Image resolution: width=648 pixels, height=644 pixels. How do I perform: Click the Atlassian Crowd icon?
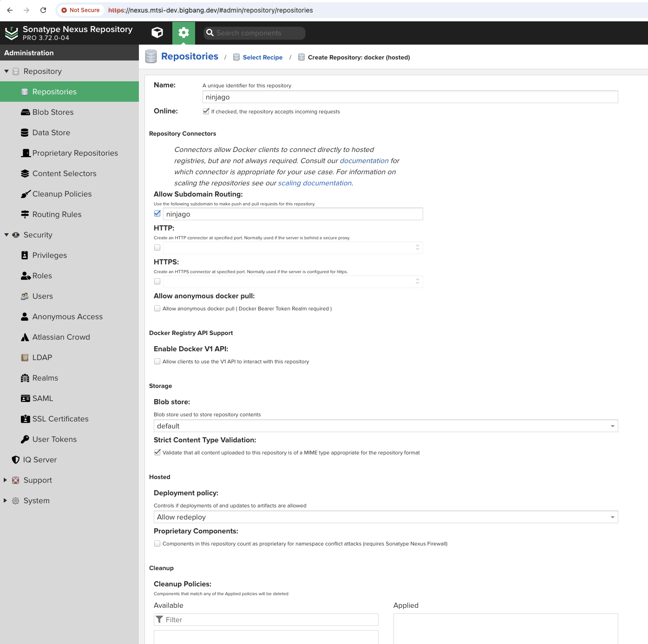(x=25, y=337)
